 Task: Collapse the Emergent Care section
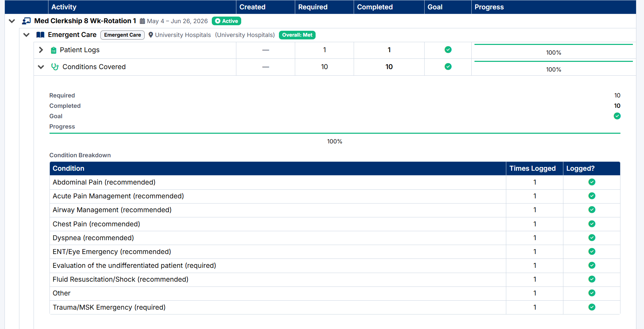pos(26,35)
